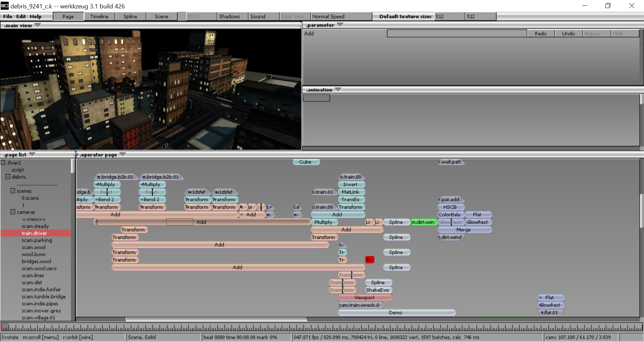Open the Edit menu
Image resolution: width=644 pixels, height=342 pixels.
point(21,16)
